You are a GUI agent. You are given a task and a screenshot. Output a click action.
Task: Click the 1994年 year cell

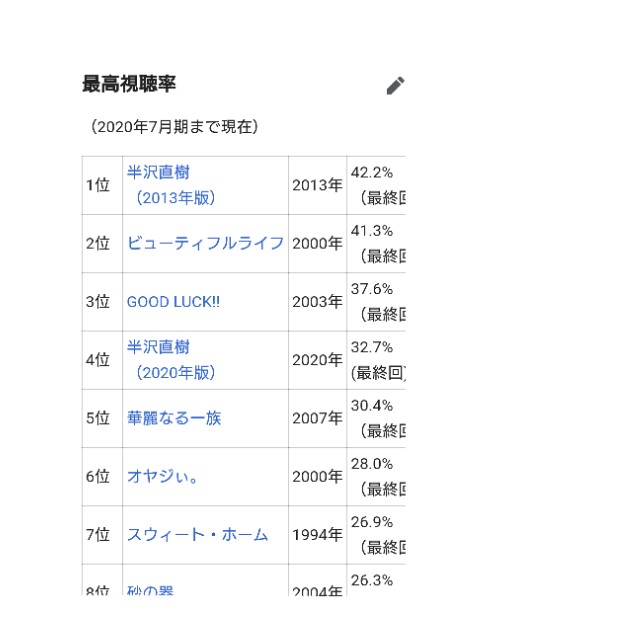[x=318, y=535]
